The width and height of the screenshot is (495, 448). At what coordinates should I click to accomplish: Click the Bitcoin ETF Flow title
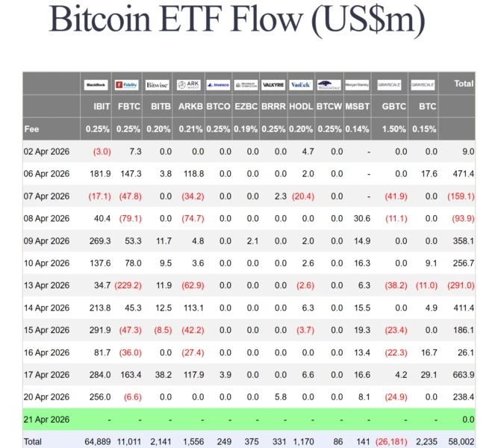[237, 19]
